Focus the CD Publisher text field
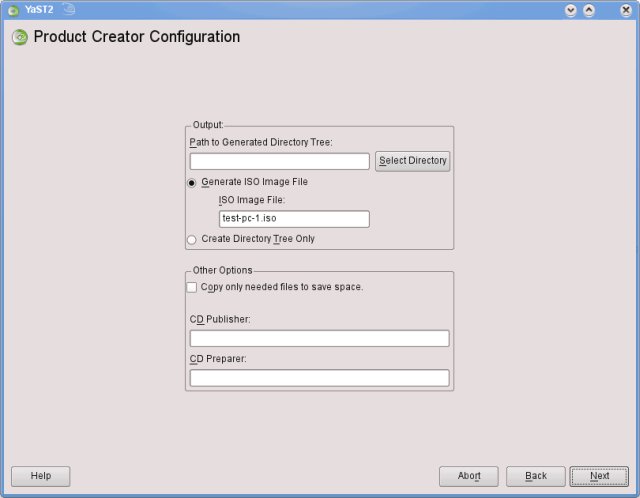Viewport: 640px width, 498px height. tap(320, 339)
